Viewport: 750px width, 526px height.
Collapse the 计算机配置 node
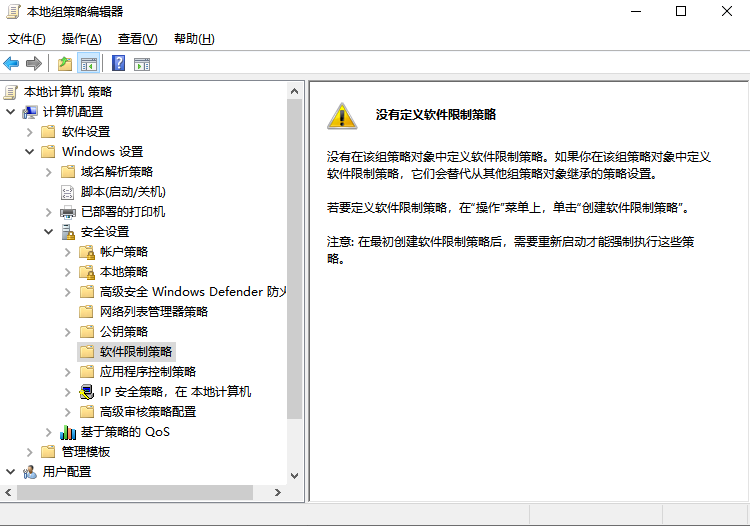click(11, 112)
